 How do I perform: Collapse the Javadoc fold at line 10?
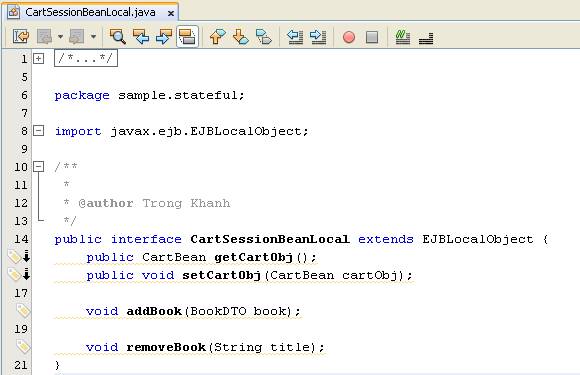point(38,166)
